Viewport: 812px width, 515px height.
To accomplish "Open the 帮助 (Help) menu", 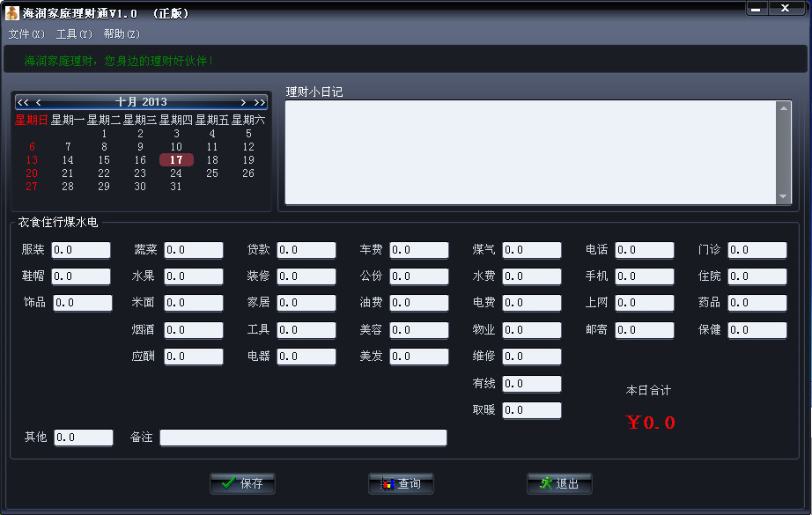I will pos(121,34).
